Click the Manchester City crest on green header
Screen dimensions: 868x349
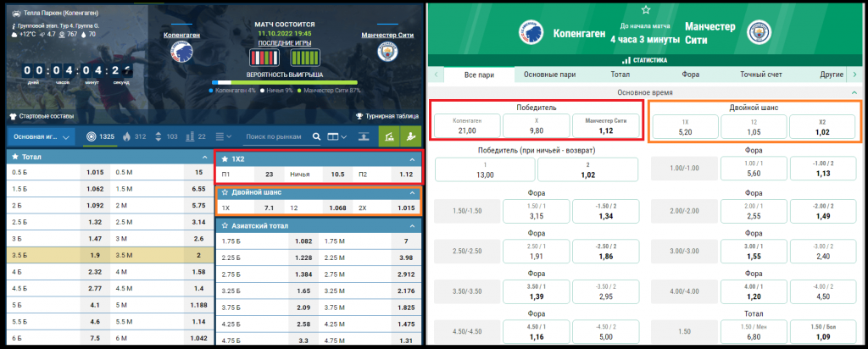(758, 33)
